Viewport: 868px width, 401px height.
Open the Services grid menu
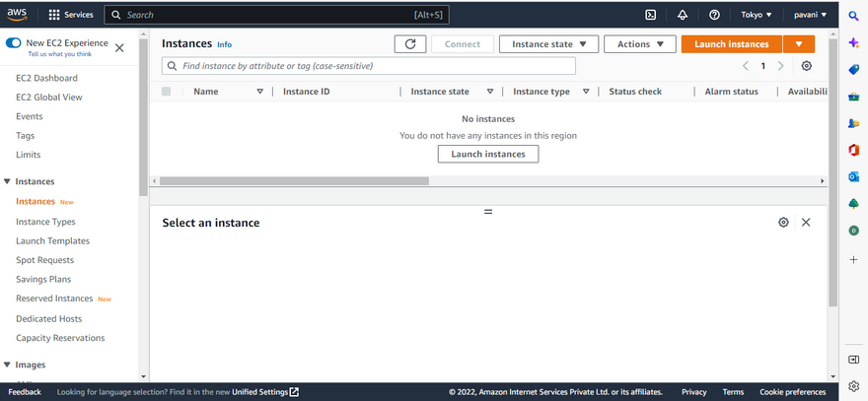71,15
